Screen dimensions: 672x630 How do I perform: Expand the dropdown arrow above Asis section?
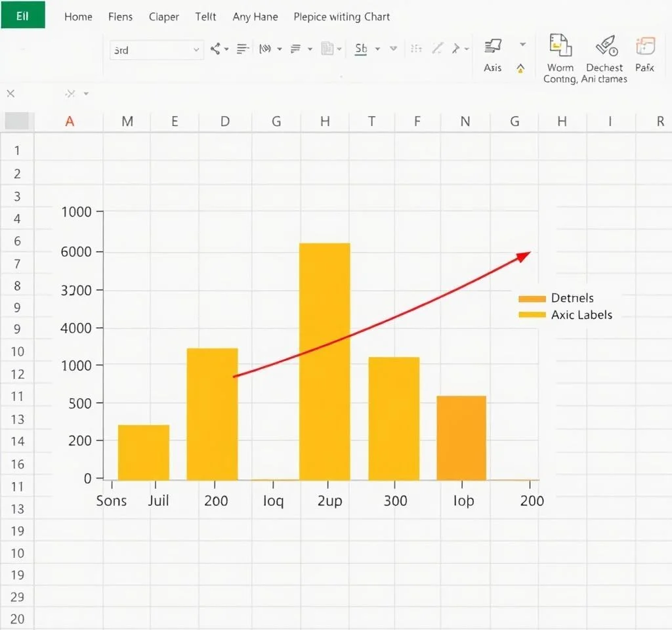coord(522,45)
